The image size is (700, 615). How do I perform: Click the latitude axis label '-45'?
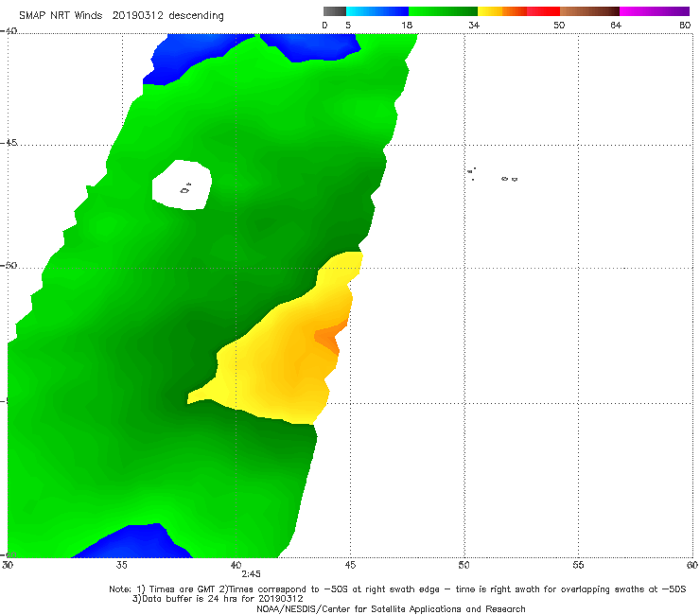(9, 143)
